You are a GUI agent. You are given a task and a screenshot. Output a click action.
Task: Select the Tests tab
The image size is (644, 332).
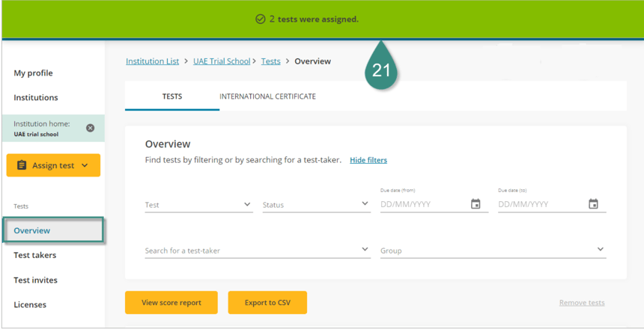[x=172, y=96]
